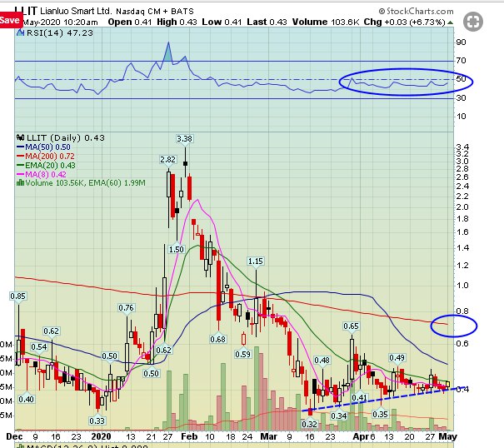Image resolution: width=504 pixels, height=448 pixels.
Task: Click the 0.68 price label
Action: (218, 339)
